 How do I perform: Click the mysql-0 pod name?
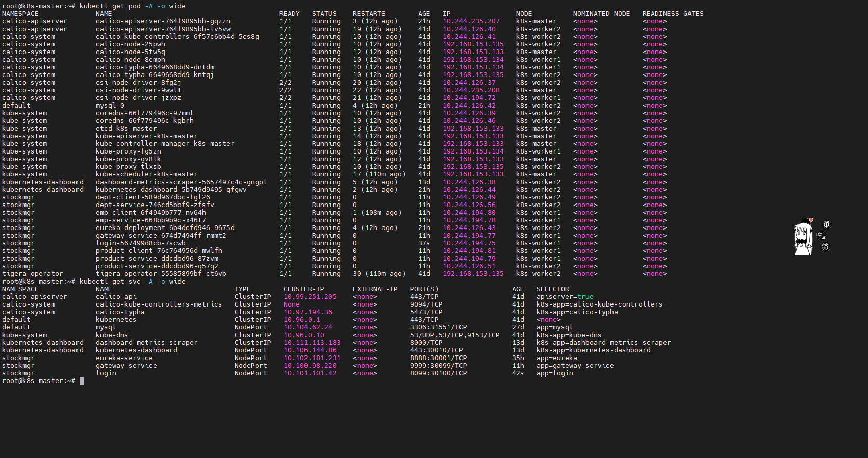[110, 106]
